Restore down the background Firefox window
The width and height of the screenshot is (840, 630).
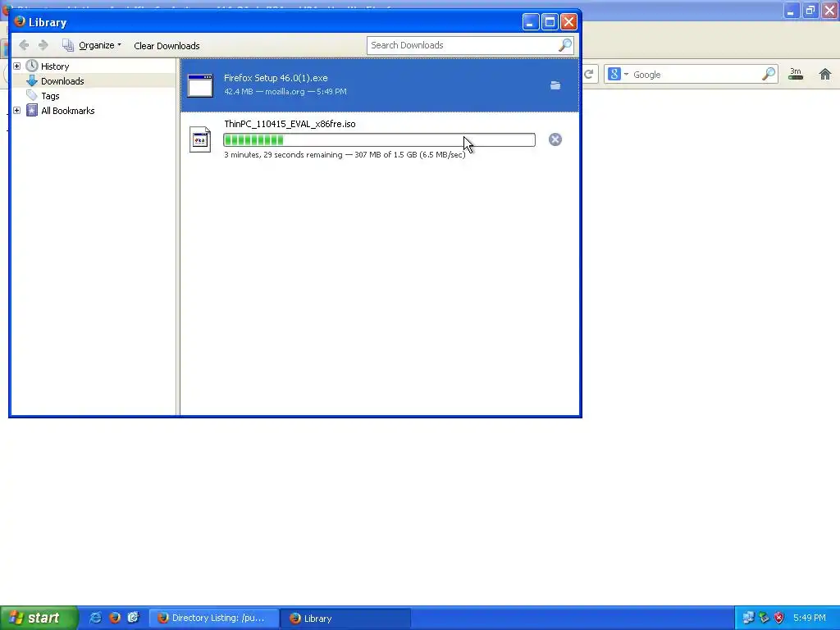point(810,10)
